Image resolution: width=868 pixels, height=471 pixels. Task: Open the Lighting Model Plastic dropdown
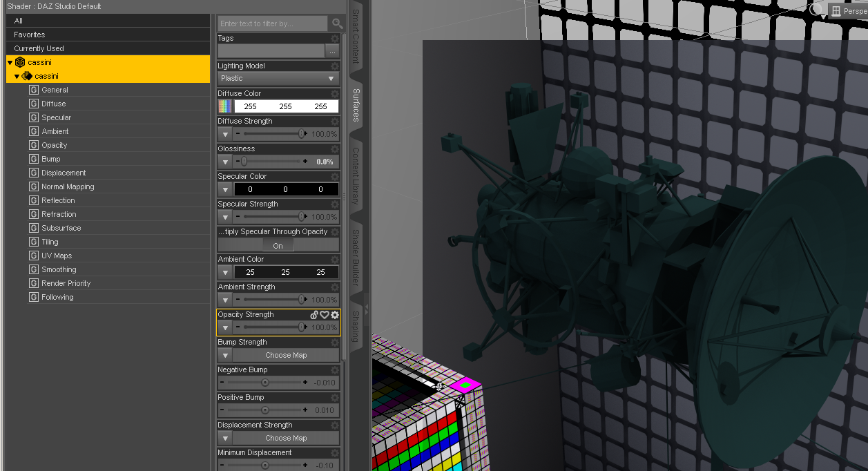278,79
